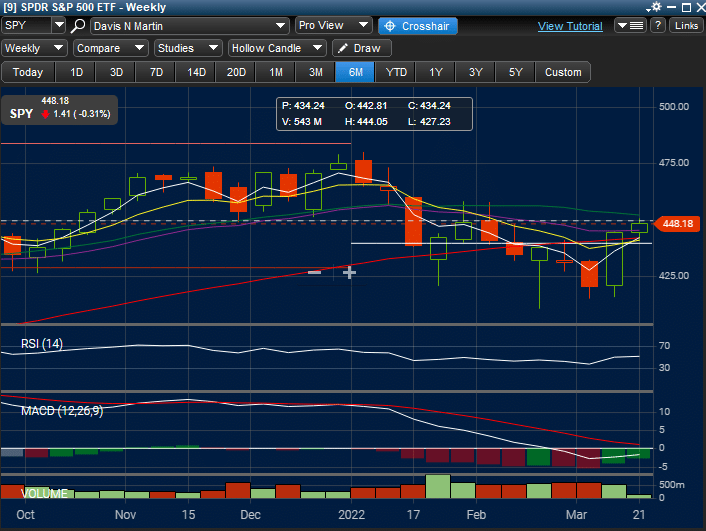
Task: Expand the SPY symbol dropdown arrow
Action: [x=59, y=25]
